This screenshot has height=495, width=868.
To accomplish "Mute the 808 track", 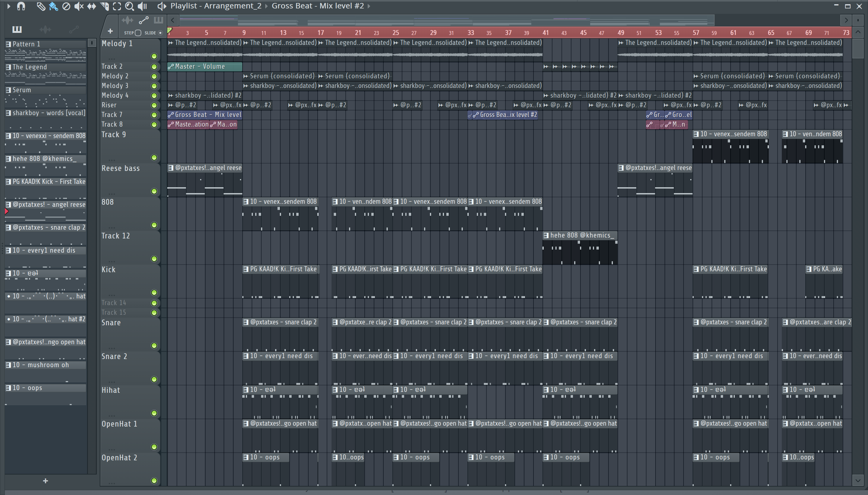I will coord(154,225).
